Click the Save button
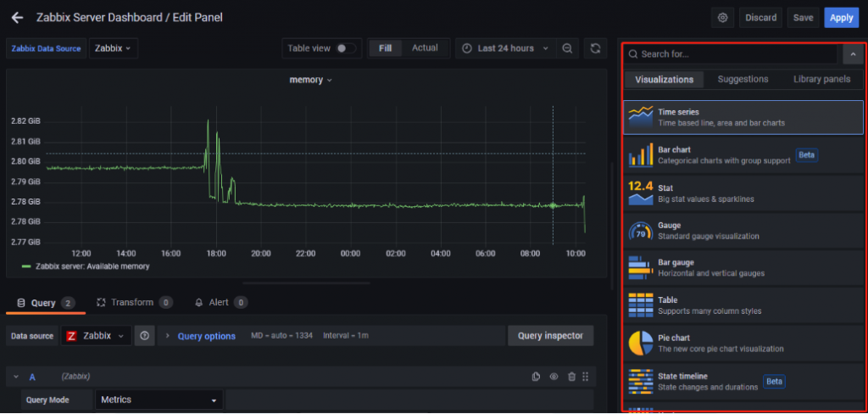This screenshot has height=414, width=868. [x=804, y=18]
